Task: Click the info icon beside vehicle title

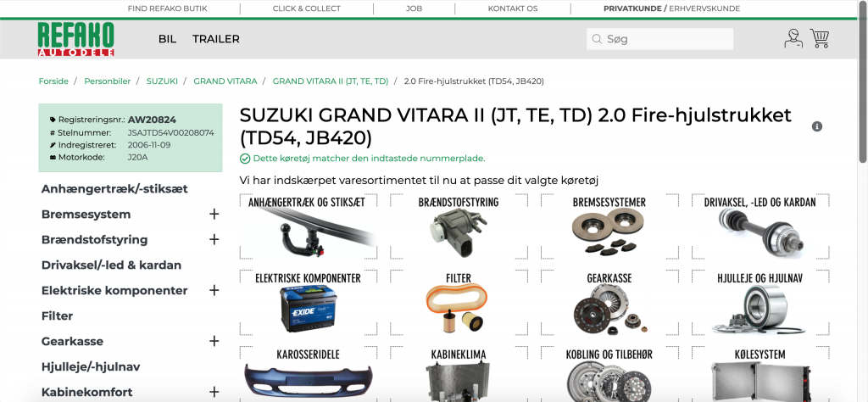Action: (817, 126)
